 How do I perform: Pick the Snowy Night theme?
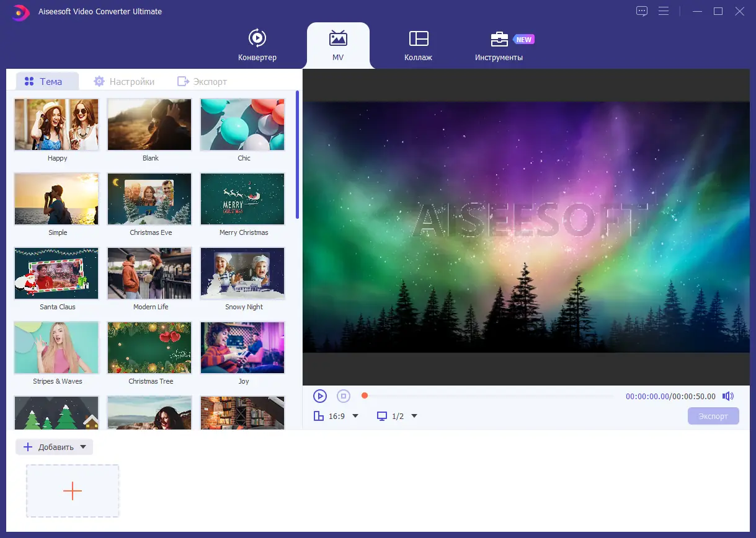click(x=242, y=273)
